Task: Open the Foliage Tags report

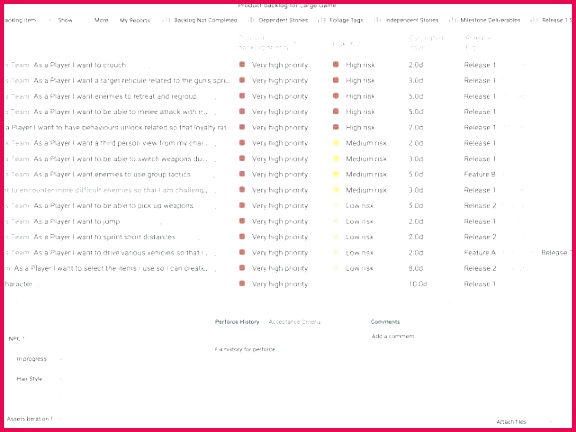Action: coord(346,20)
